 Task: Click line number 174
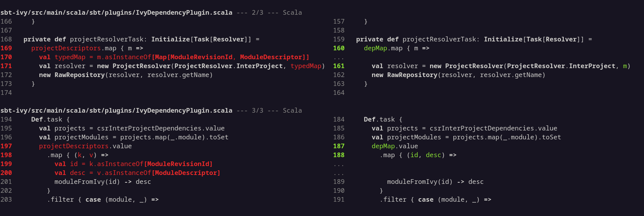point(6,93)
